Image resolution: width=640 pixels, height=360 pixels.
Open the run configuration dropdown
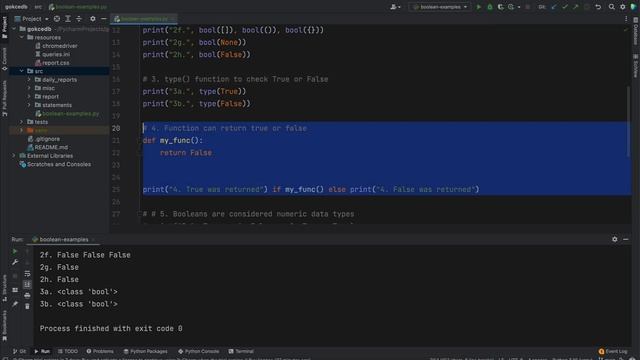click(440, 7)
